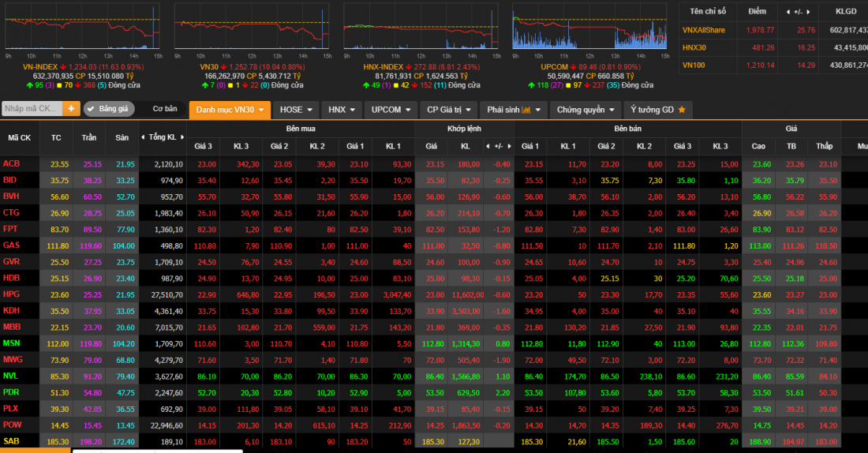Focus the Nhập mã CK search field
868x453 pixels.
(32, 109)
